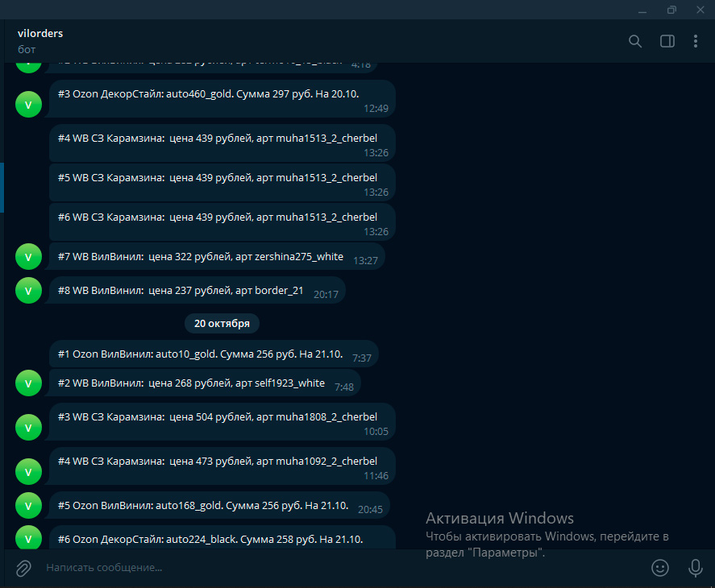Click avatar beside the self1923_white message
This screenshot has width=715, height=588.
tap(29, 384)
